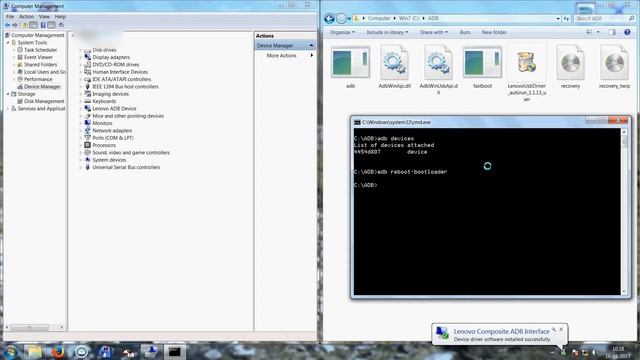Open the File menu in Computer Management

pos(10,17)
